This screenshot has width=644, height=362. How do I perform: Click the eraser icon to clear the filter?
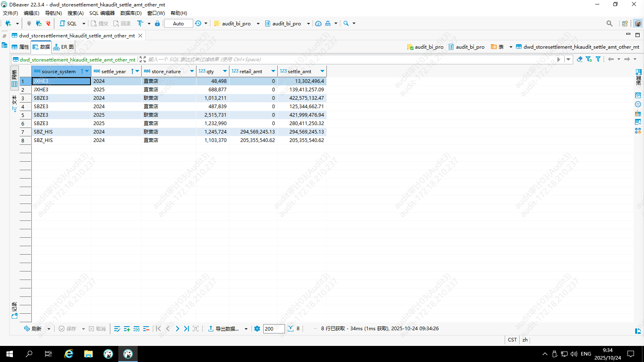pyautogui.click(x=579, y=59)
